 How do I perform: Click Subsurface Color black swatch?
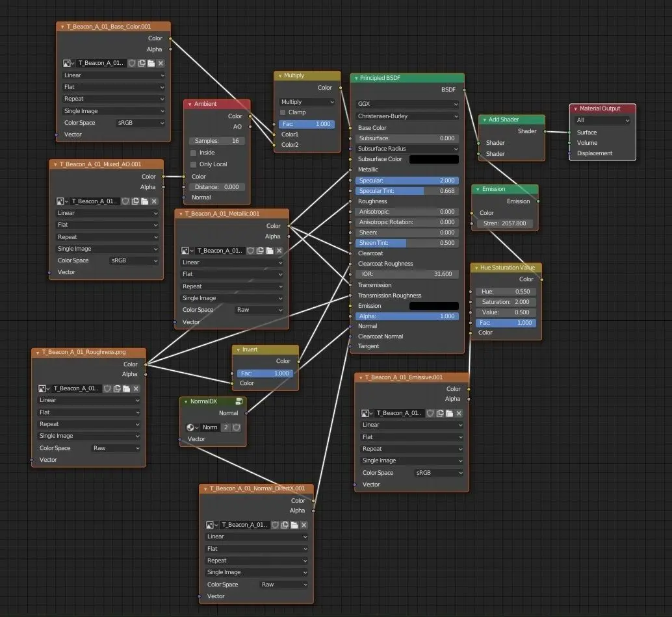tap(434, 159)
